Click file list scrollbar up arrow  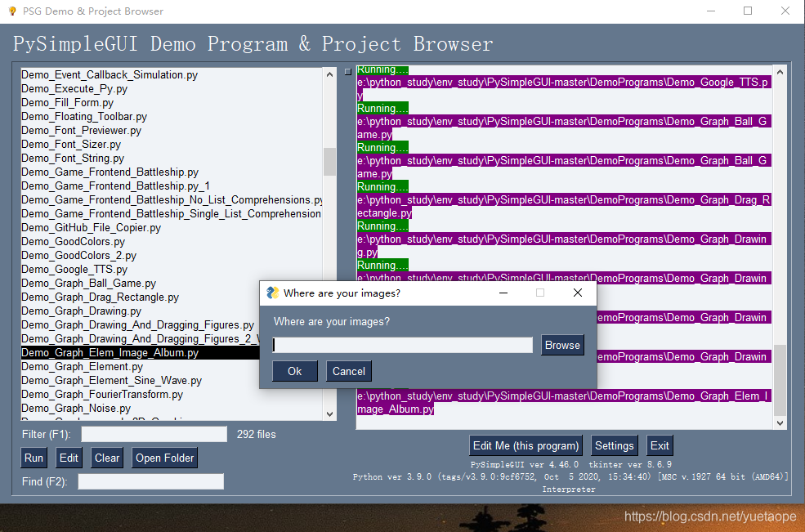329,74
